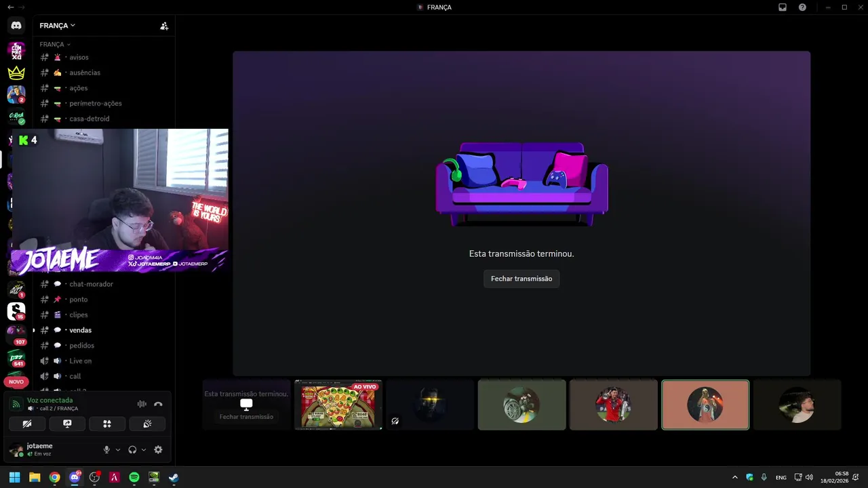Open jotaeme user profile panel

click(x=51, y=449)
